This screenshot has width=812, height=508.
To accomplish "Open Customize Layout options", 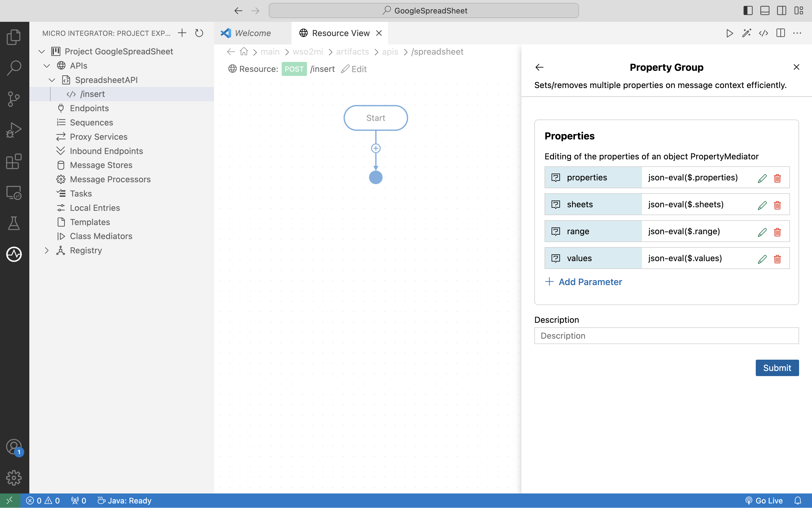I will pos(799,11).
